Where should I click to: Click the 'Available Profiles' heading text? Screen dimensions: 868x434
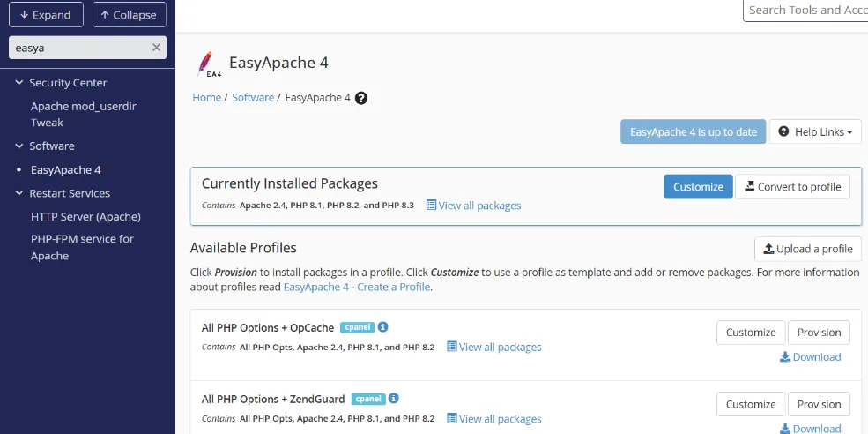[x=243, y=248]
